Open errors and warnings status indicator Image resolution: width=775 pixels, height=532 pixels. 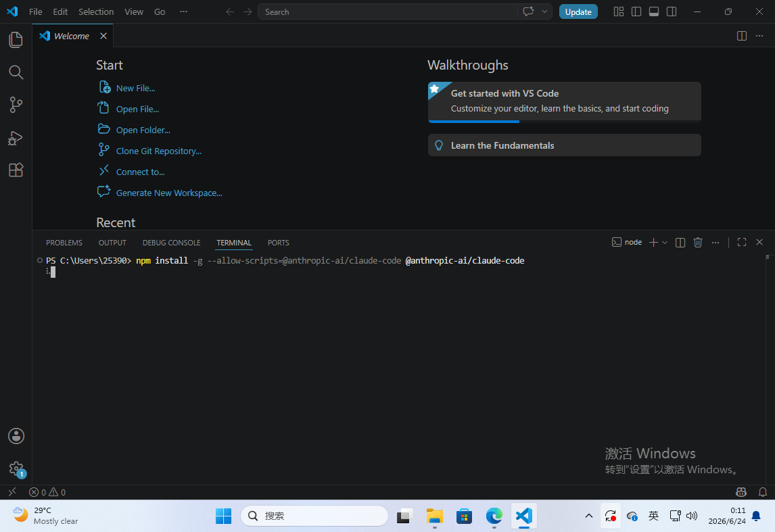(47, 492)
